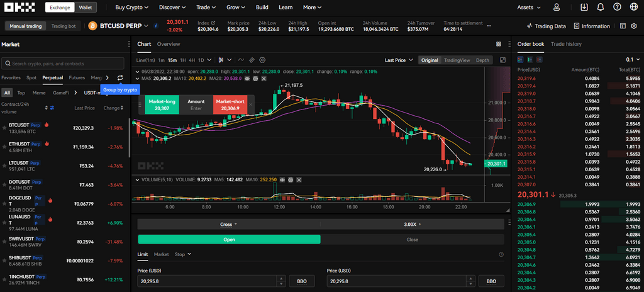Favorite DOTUSDT with its star

coord(4,185)
